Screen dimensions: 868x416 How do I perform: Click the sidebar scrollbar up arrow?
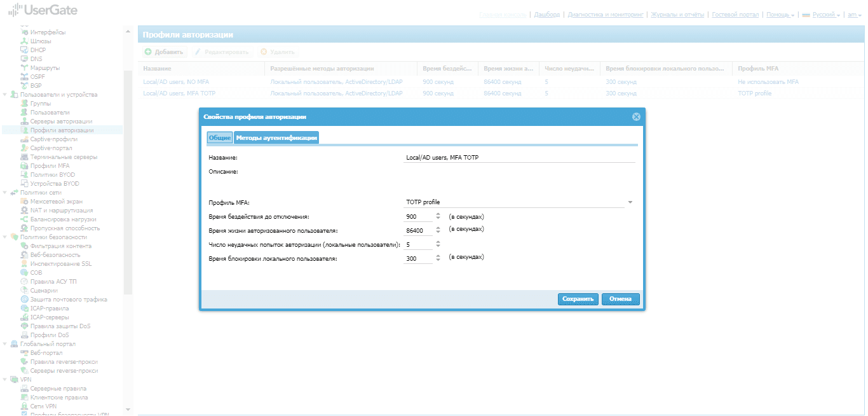[128, 31]
